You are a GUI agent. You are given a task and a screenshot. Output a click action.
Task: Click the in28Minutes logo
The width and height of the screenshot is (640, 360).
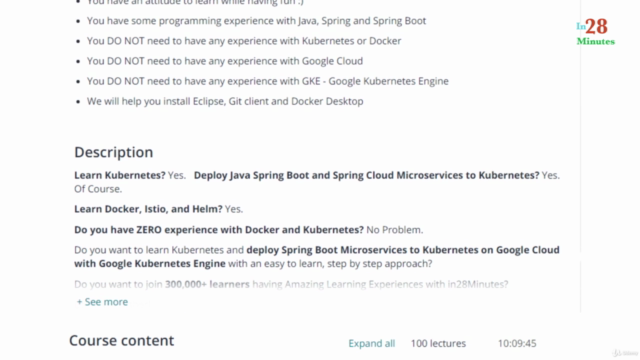(x=596, y=32)
